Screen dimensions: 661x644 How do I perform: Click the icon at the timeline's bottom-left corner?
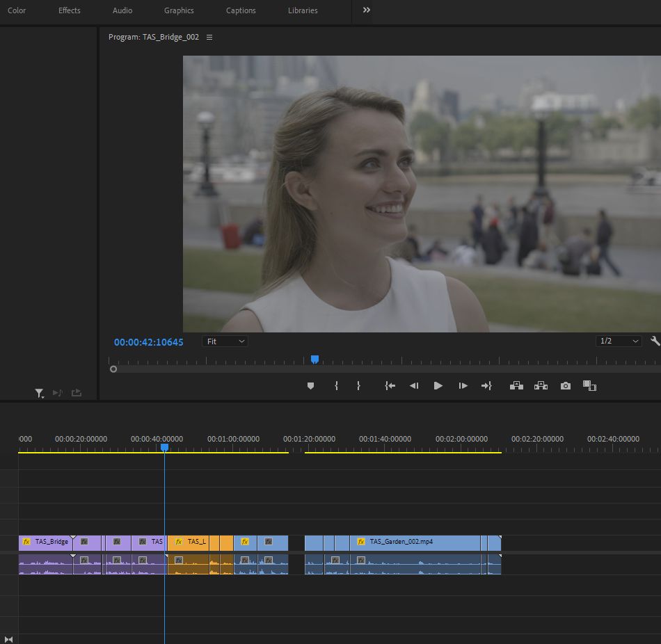tap(8, 639)
